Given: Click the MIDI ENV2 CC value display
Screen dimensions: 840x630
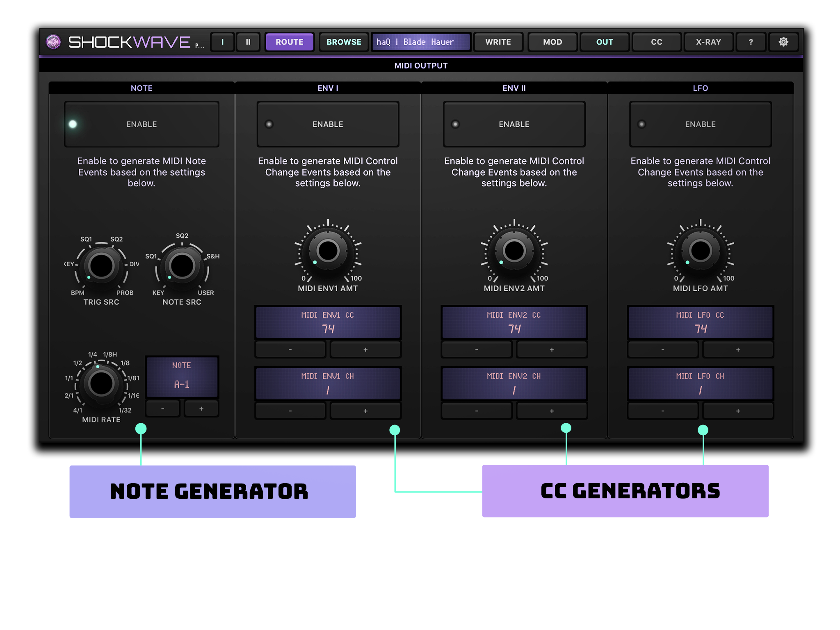Looking at the screenshot, I should pos(514,322).
